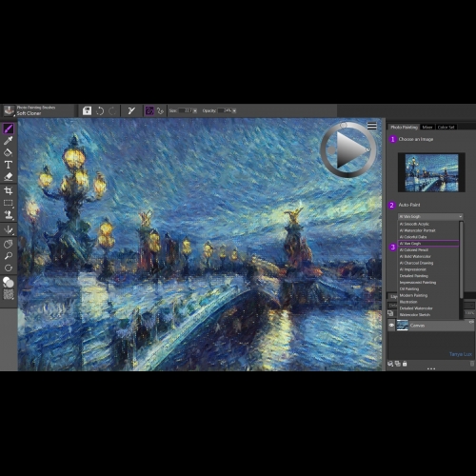Choose Impressionist Painting preset

[x=428, y=283]
